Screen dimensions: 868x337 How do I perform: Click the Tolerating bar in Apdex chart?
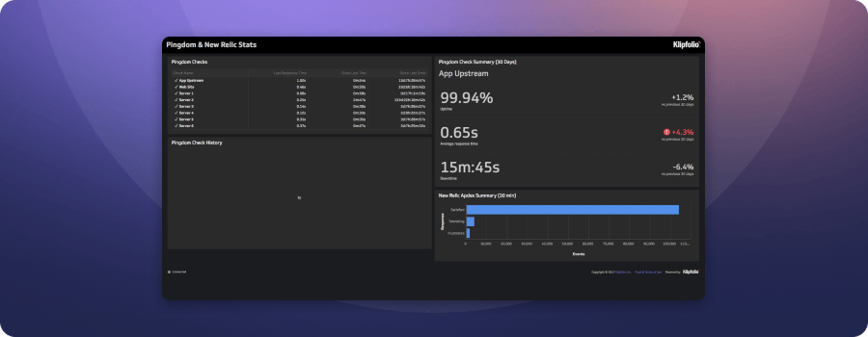pyautogui.click(x=470, y=221)
